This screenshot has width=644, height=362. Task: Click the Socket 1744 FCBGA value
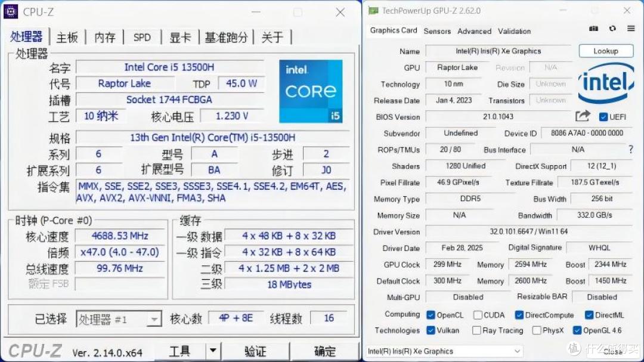pyautogui.click(x=169, y=100)
